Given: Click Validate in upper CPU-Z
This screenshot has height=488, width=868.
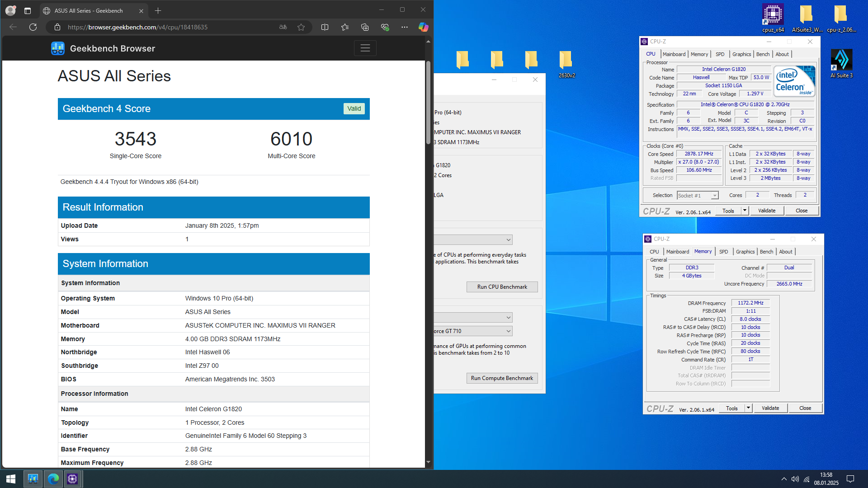Looking at the screenshot, I should pyautogui.click(x=767, y=211).
